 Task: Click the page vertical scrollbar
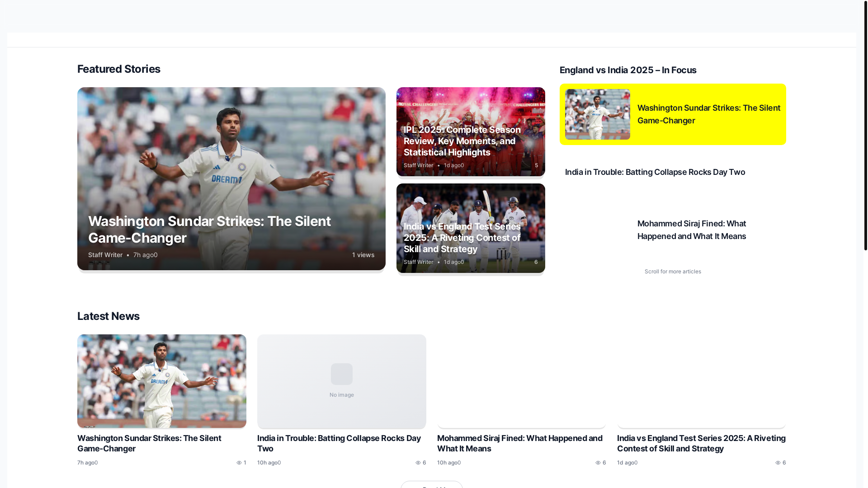[x=865, y=125]
